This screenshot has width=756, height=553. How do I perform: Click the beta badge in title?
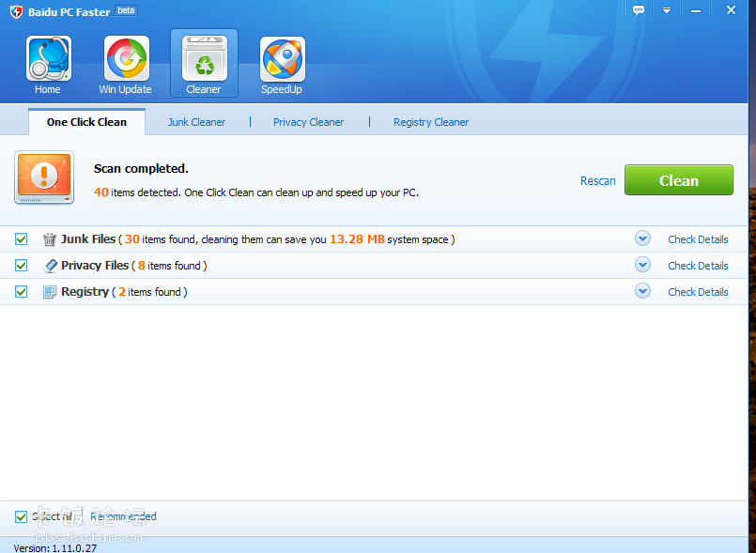coord(127,10)
